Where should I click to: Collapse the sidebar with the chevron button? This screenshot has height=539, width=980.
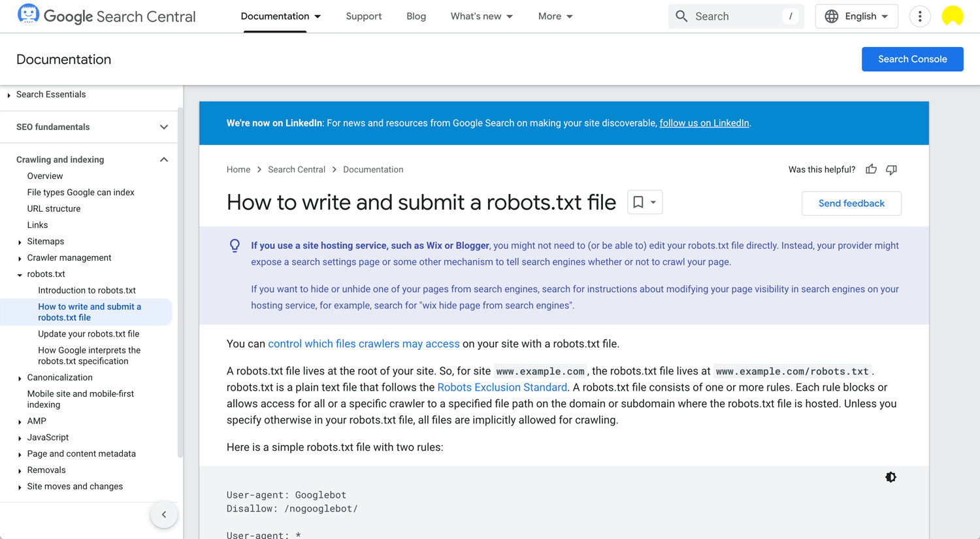click(x=164, y=514)
